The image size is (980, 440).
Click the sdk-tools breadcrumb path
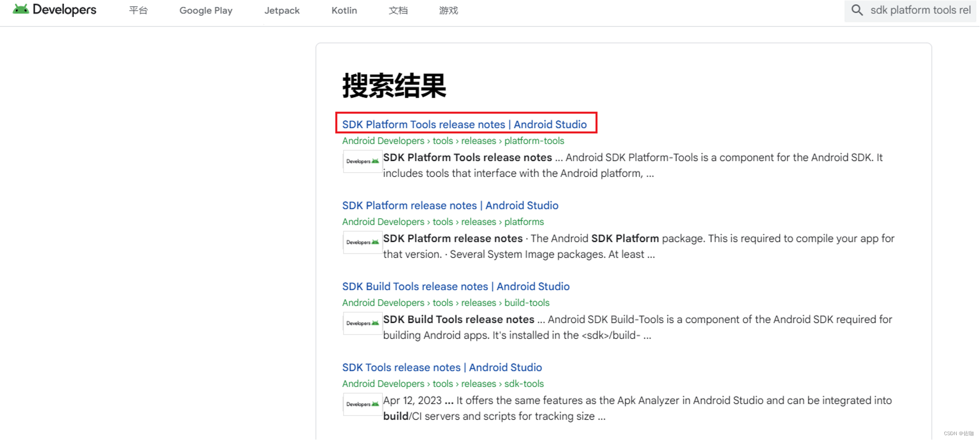pyautogui.click(x=443, y=383)
